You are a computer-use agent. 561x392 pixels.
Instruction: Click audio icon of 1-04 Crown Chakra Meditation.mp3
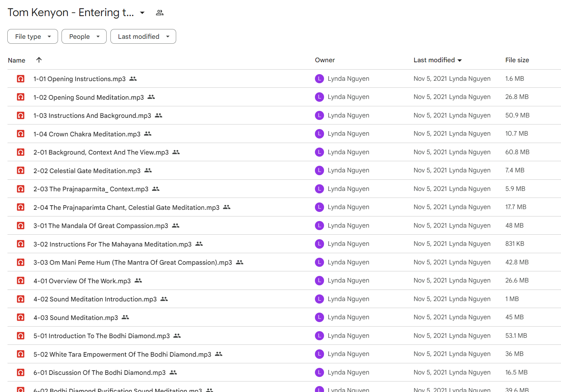point(21,134)
